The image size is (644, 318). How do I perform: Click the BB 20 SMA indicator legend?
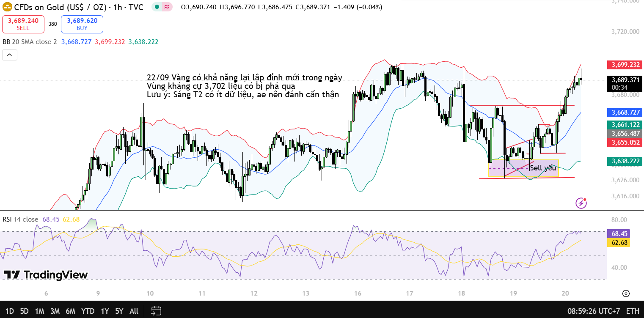tap(30, 42)
